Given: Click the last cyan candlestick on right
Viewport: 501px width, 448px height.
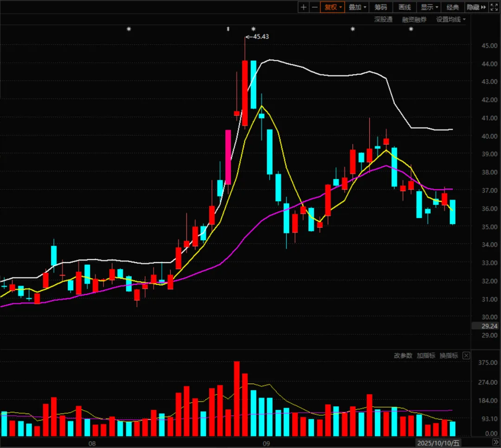Looking at the screenshot, I should tap(452, 211).
